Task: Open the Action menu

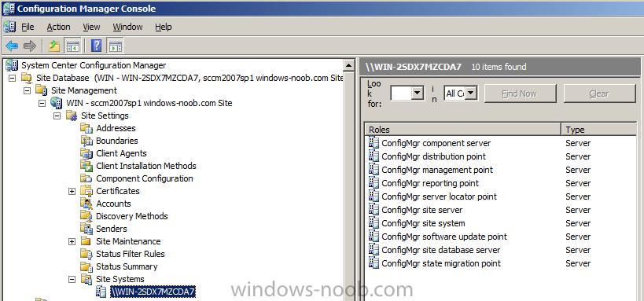Action: tap(58, 27)
